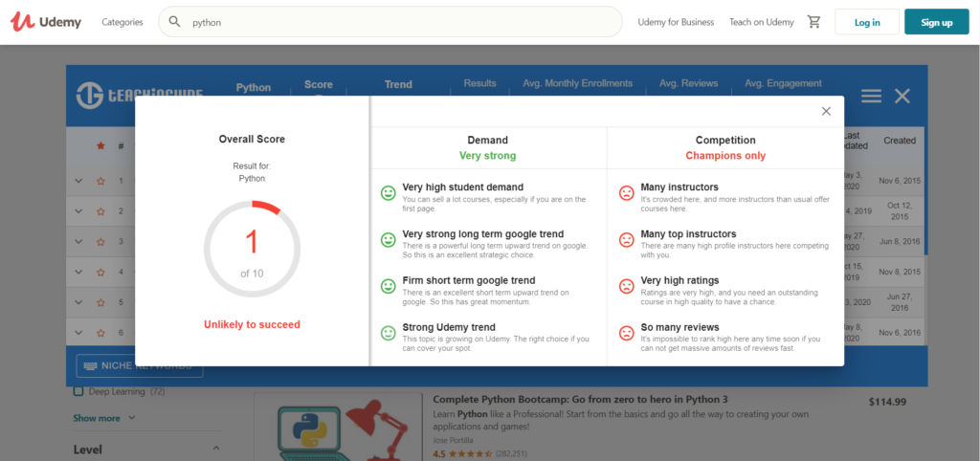The image size is (980, 461).
Task: Click the Jun 8, 2016 created date
Action: (900, 242)
